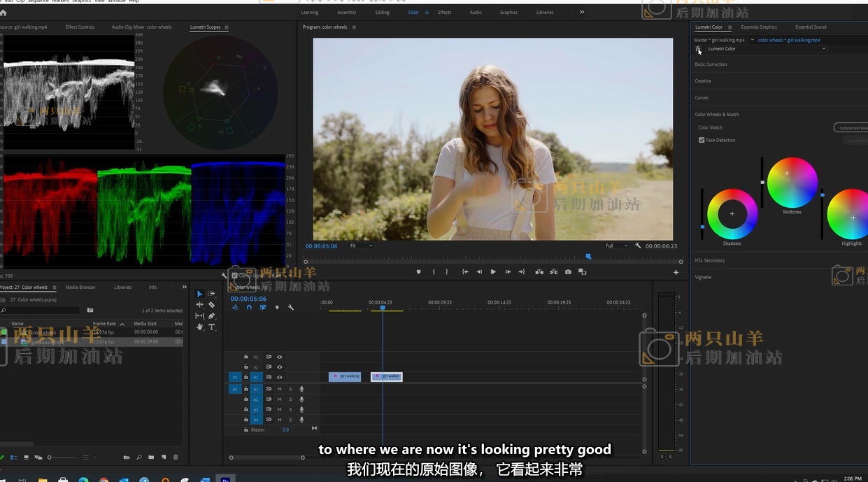Select the Type tool
This screenshot has height=482, width=868.
pos(211,327)
